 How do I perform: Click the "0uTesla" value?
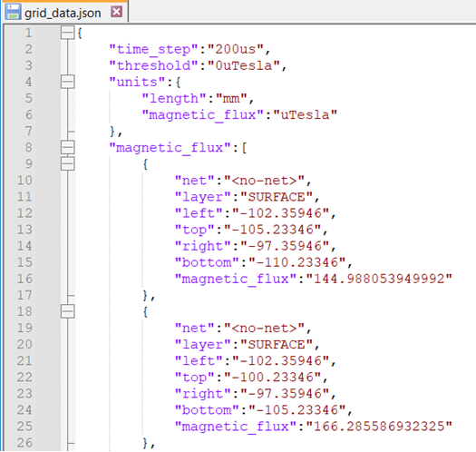244,65
